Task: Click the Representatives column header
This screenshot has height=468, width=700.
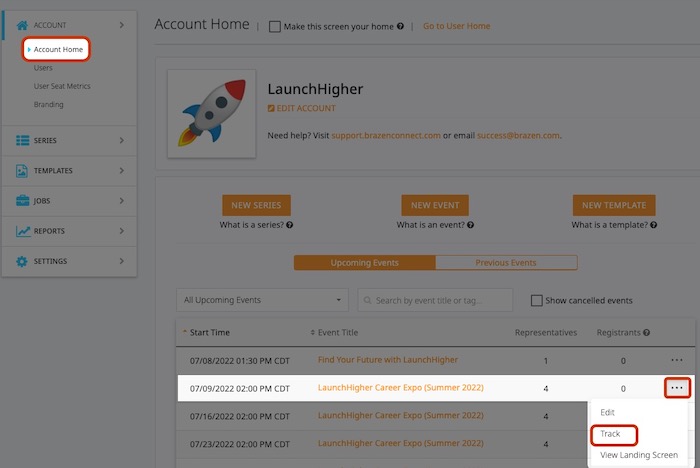Action: click(546, 333)
